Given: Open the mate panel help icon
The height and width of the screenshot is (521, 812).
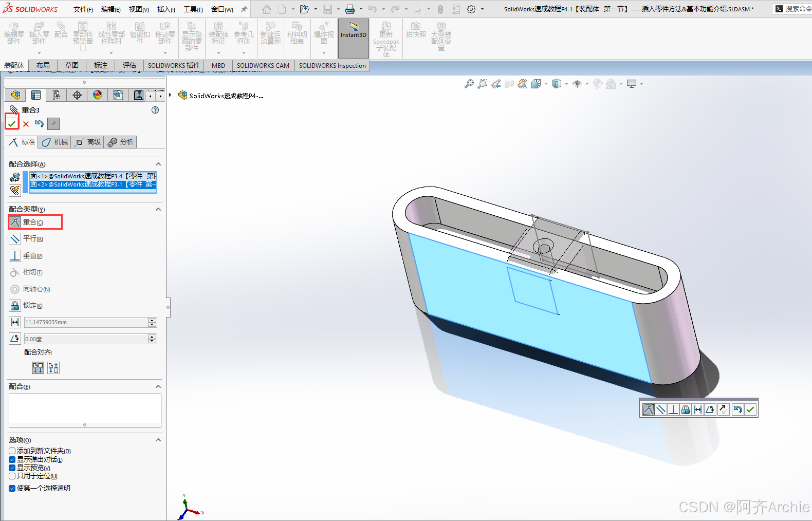Looking at the screenshot, I should pos(155,110).
